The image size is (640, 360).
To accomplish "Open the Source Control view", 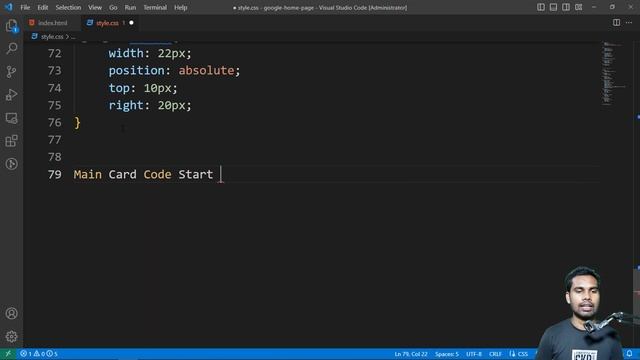I will point(11,72).
